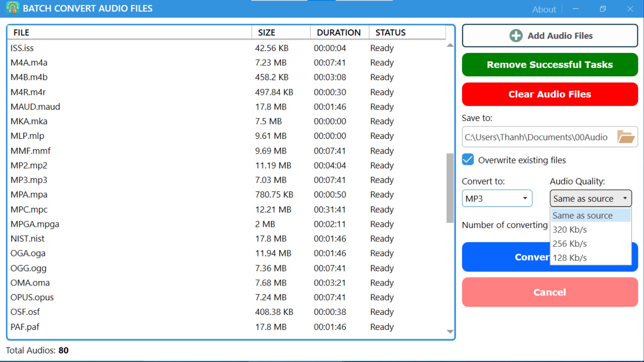
Task: Restore the window using the restore icon
Action: 603,9
